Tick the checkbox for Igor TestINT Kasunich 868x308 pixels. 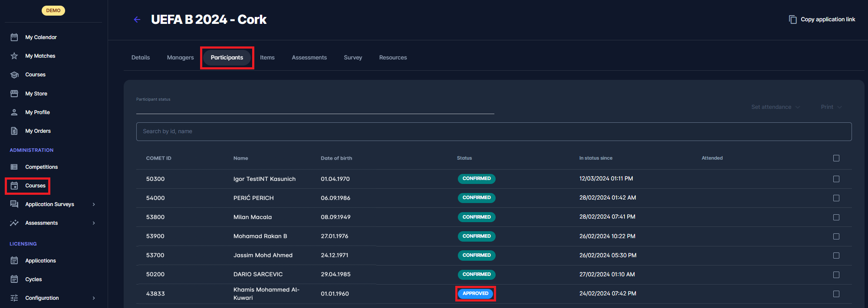pyautogui.click(x=836, y=179)
